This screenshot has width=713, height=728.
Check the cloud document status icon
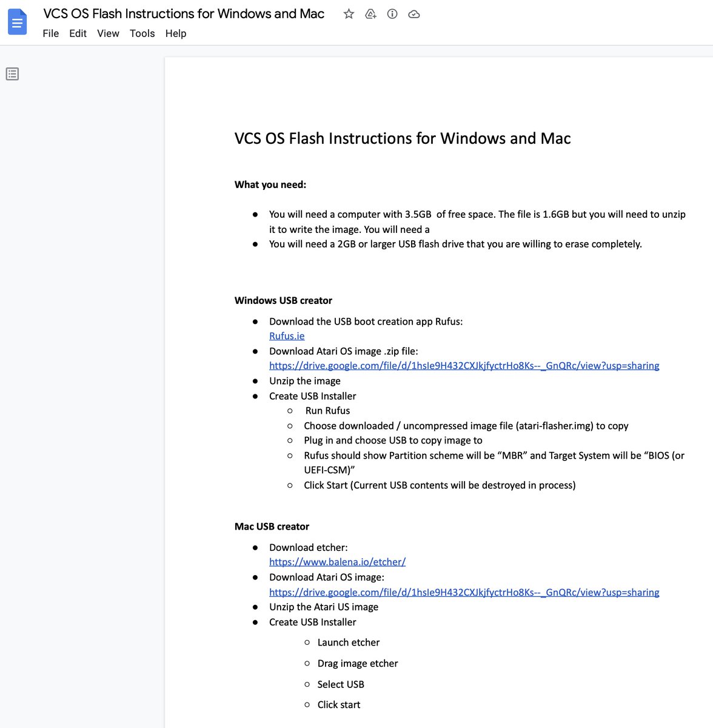point(414,14)
